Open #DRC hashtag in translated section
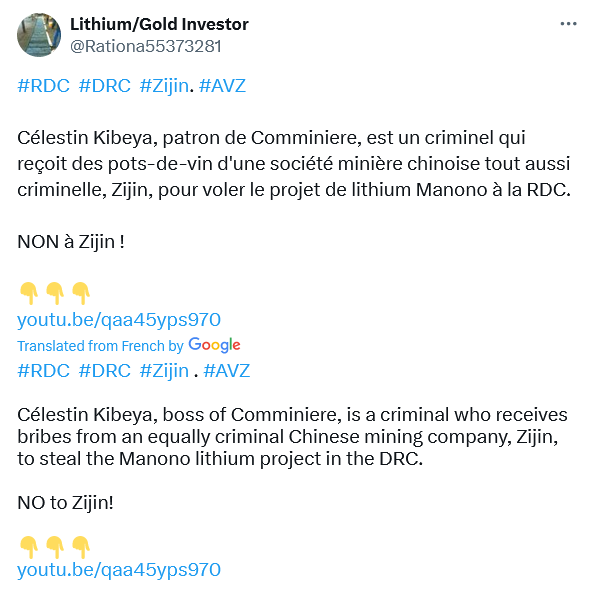This screenshot has width=590, height=598. point(104,371)
